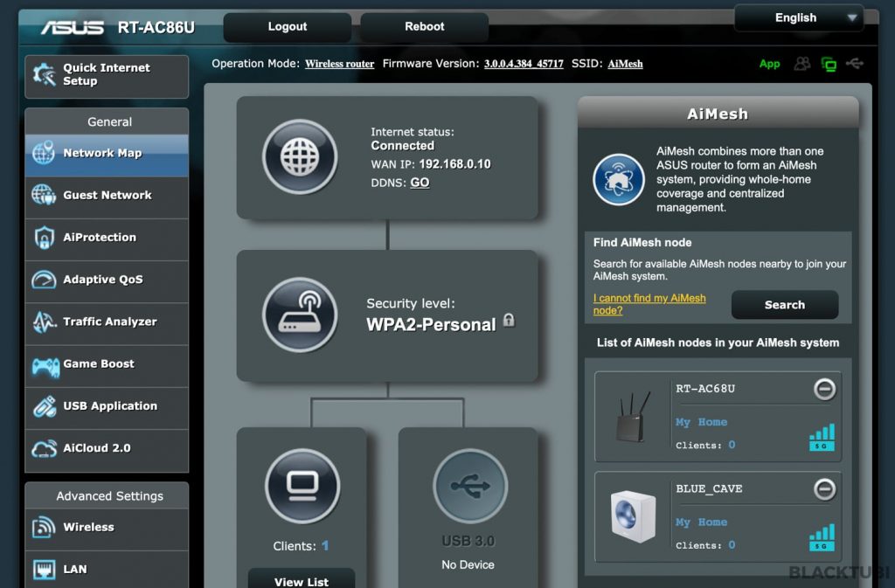Viewport: 895px width, 588px height.
Task: Open 'I cannot find my AiMesh node?' link
Action: coord(649,304)
